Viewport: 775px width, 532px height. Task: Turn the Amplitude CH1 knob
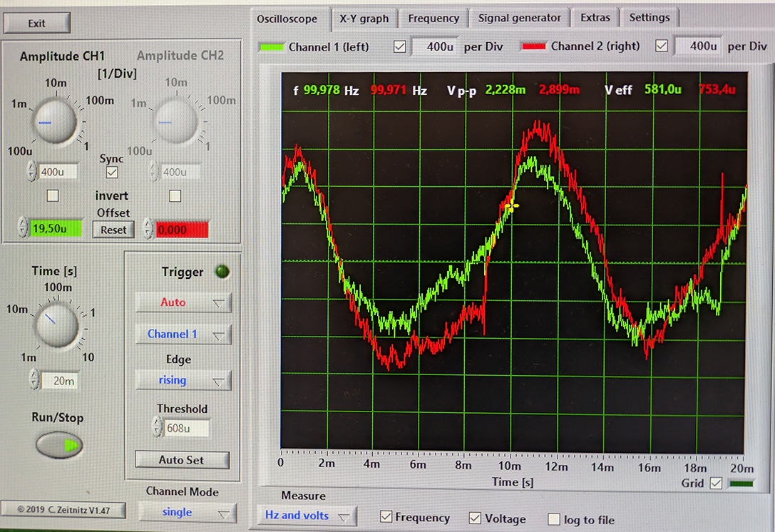point(53,122)
